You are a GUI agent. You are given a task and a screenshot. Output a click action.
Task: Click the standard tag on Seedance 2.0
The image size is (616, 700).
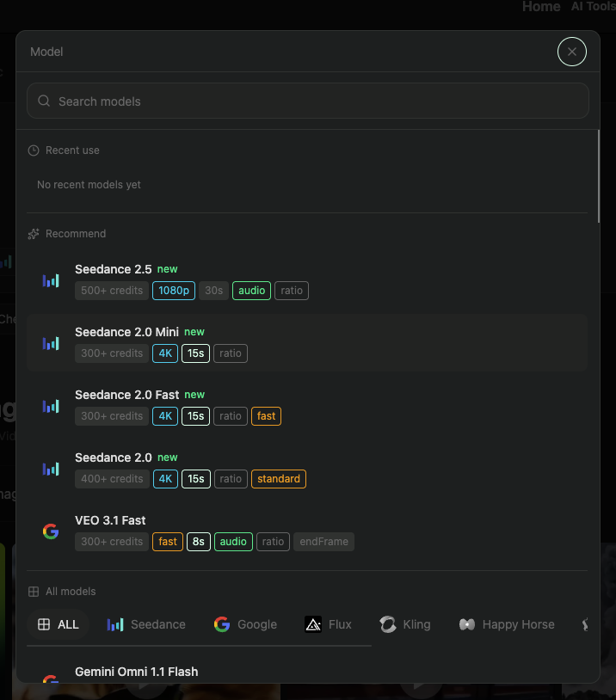pos(279,479)
